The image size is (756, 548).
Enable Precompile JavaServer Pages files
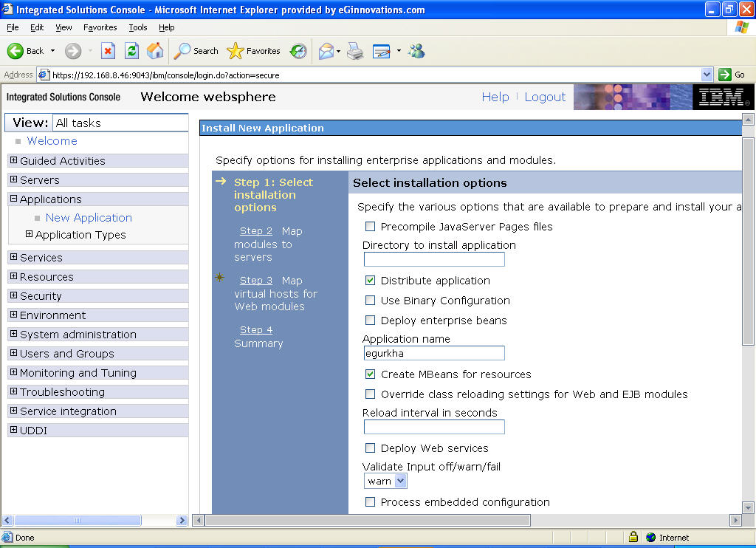coord(371,226)
